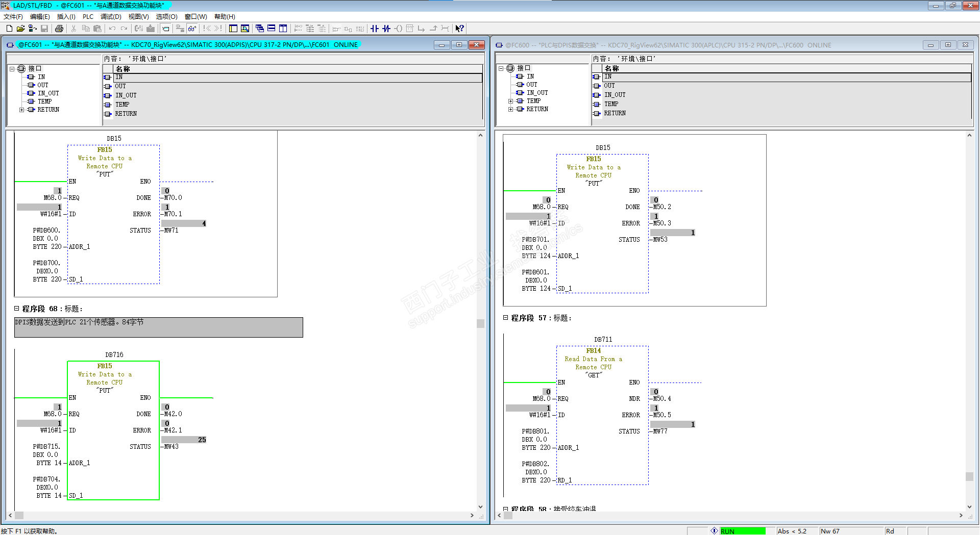Click the New document icon

9,29
